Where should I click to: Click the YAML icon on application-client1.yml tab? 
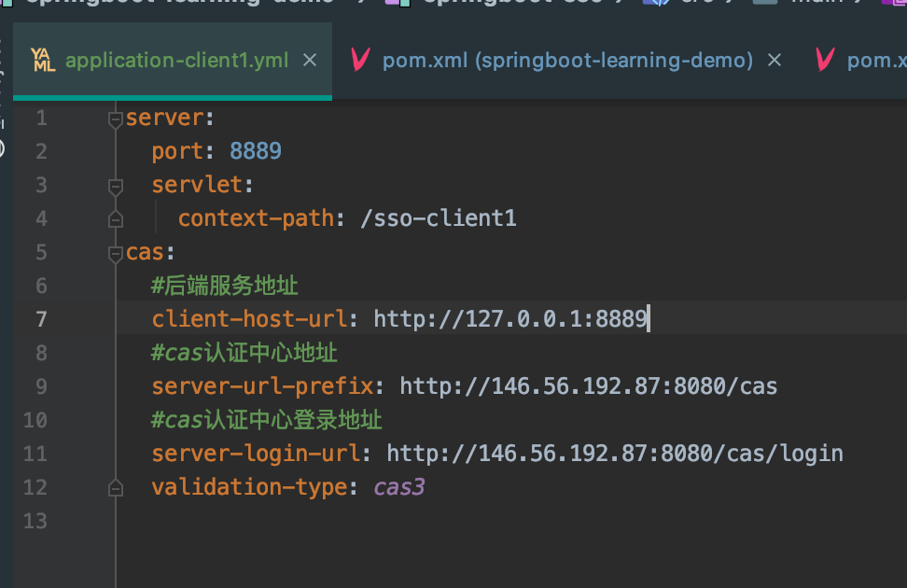coord(42,60)
